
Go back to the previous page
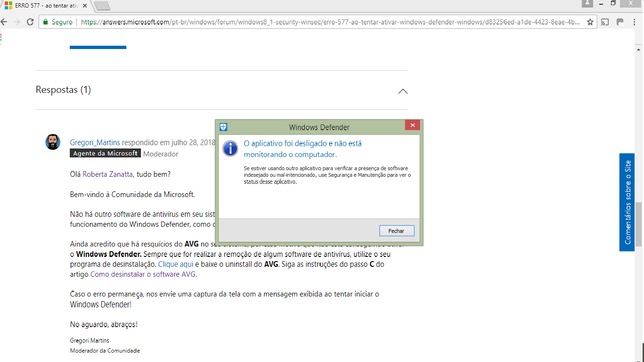point(4,22)
